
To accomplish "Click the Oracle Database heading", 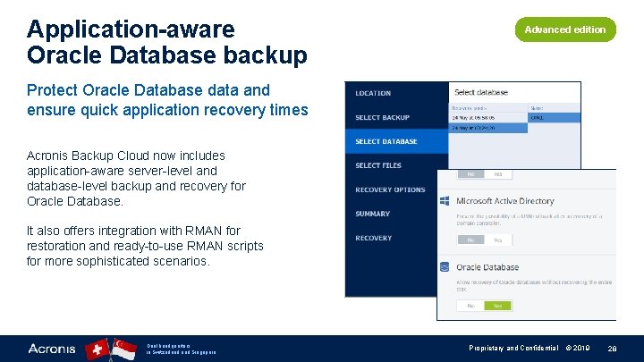I will click(487, 267).
